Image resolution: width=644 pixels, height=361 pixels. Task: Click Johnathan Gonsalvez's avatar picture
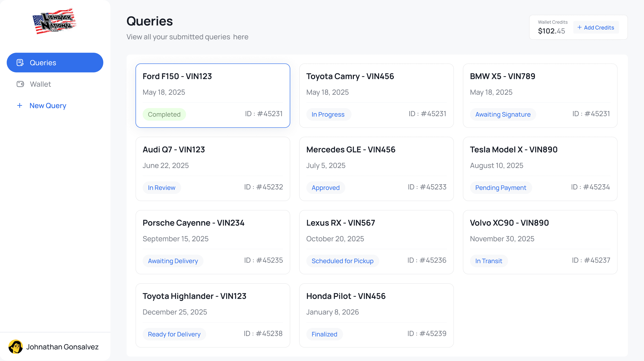[16, 347]
